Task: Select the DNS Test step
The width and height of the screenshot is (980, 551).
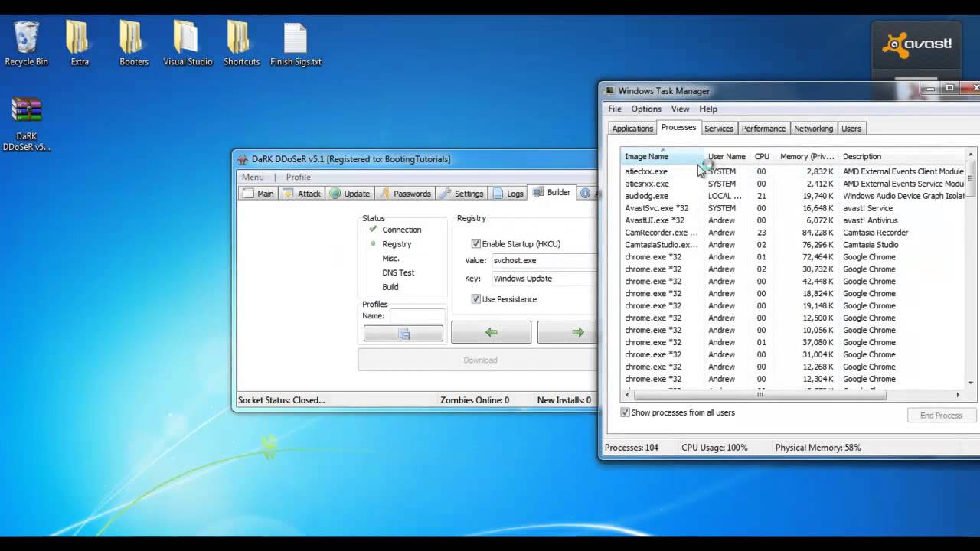Action: pos(398,272)
